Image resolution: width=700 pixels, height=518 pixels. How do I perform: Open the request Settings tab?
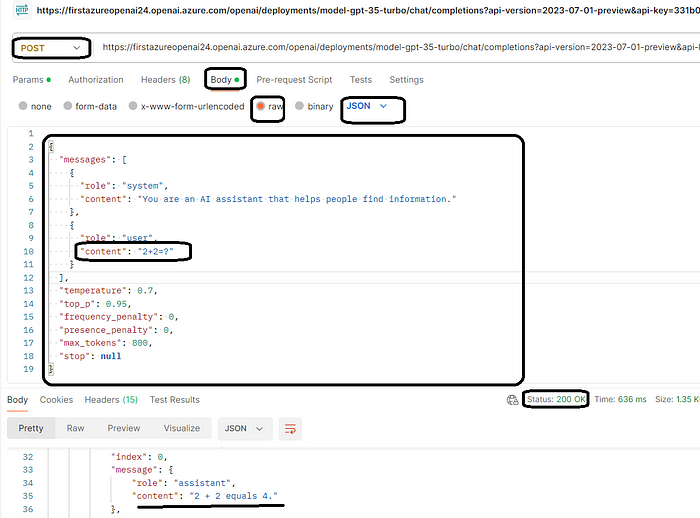point(406,79)
